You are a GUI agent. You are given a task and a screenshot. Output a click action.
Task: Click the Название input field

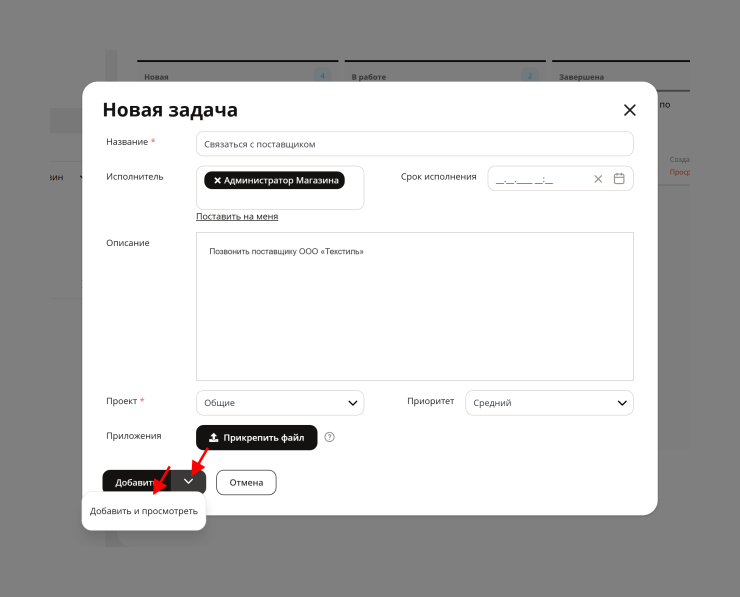(414, 144)
